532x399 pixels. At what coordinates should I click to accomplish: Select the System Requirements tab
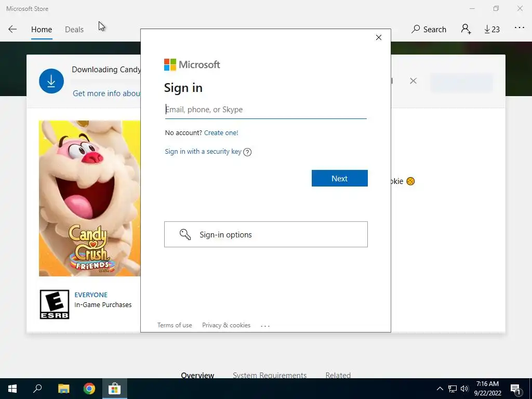tap(270, 375)
